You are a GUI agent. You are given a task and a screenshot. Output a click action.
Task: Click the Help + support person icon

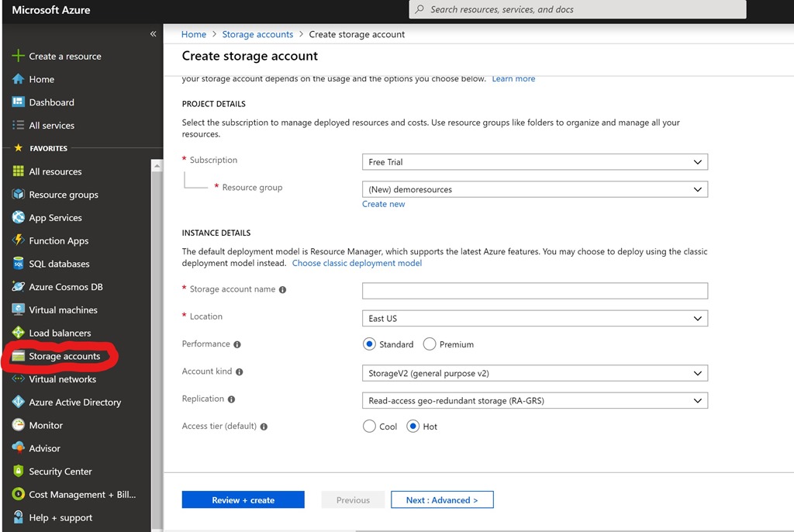19,516
